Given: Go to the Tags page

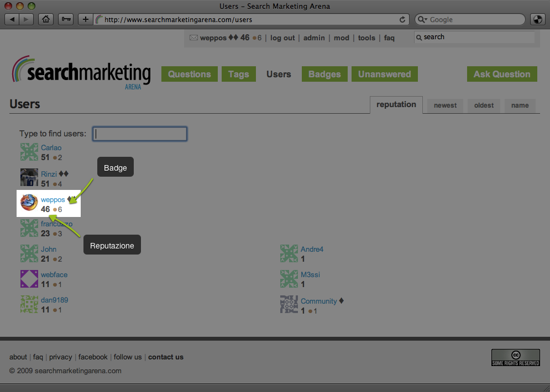Looking at the screenshot, I should coord(239,74).
